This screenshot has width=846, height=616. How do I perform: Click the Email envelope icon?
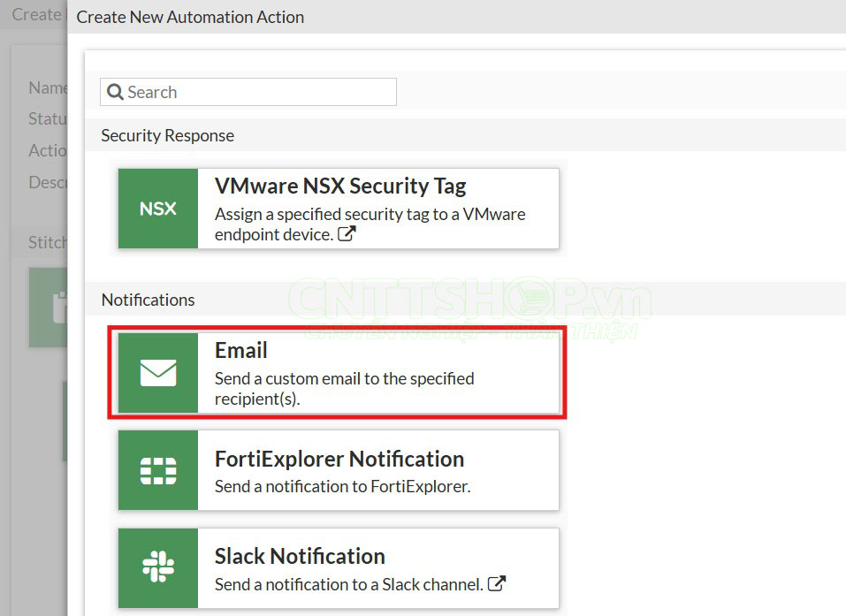(158, 373)
